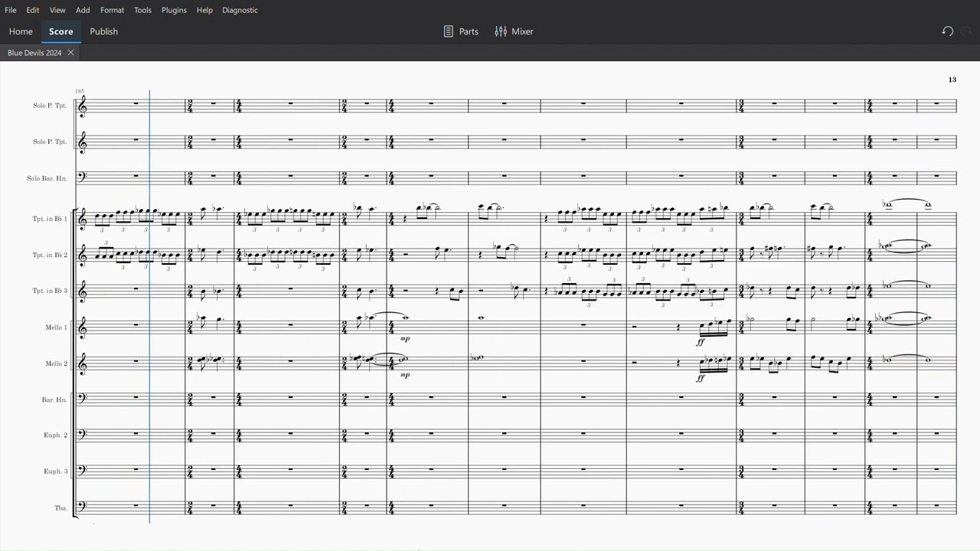Select bass clef on Solo Bar. Hn. staff
Image resolution: width=980 pixels, height=551 pixels.
pos(83,177)
